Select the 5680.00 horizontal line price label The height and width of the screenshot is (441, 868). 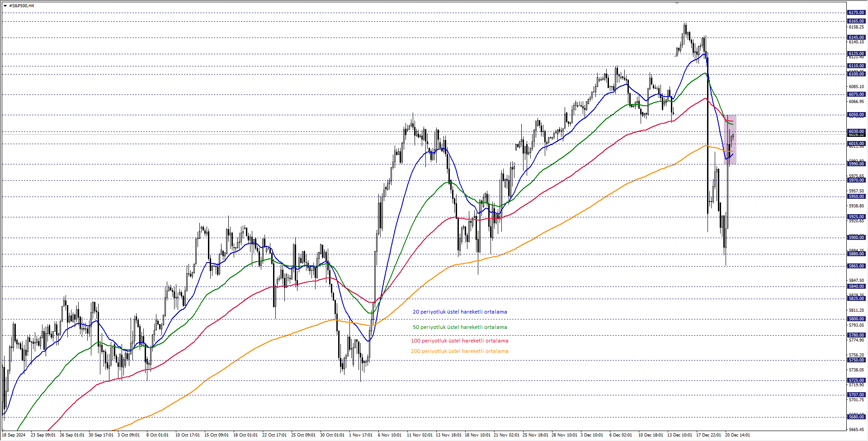coord(856,417)
